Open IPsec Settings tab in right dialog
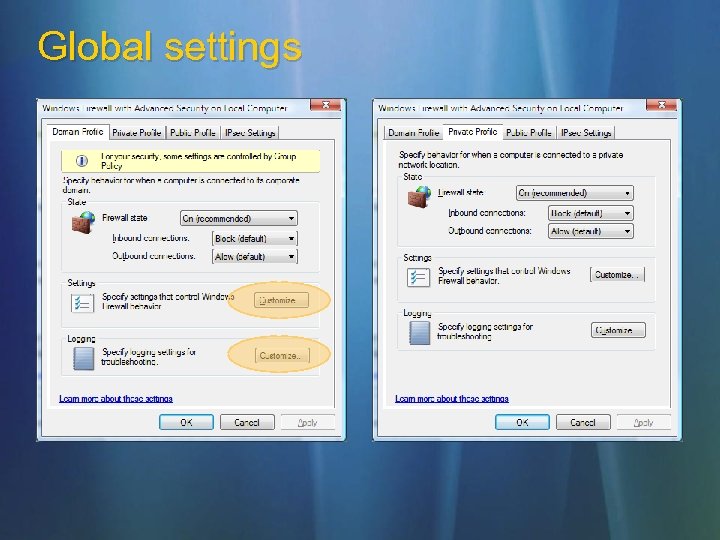The image size is (720, 540). pos(586,133)
